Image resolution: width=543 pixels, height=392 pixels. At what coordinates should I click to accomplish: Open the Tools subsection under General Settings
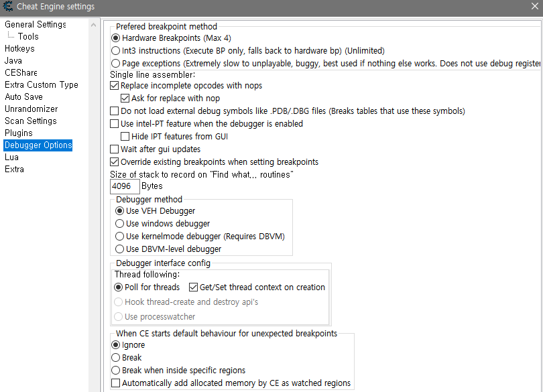[x=28, y=37]
